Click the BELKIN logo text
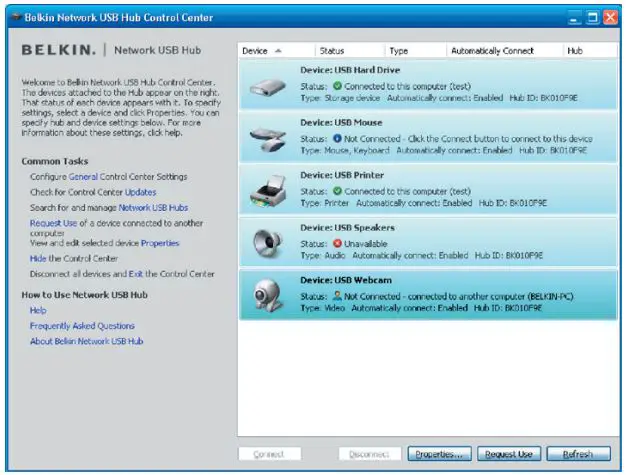Screen dimensions: 626x475 pyautogui.click(x=59, y=50)
